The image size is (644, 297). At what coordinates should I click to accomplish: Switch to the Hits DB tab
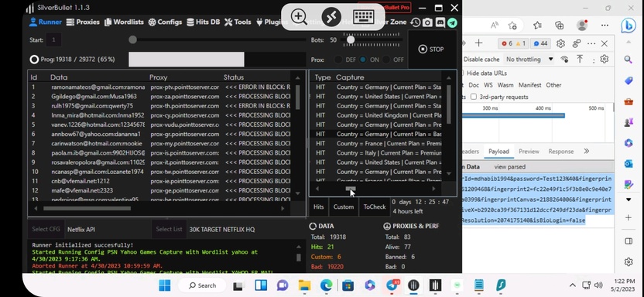point(203,22)
